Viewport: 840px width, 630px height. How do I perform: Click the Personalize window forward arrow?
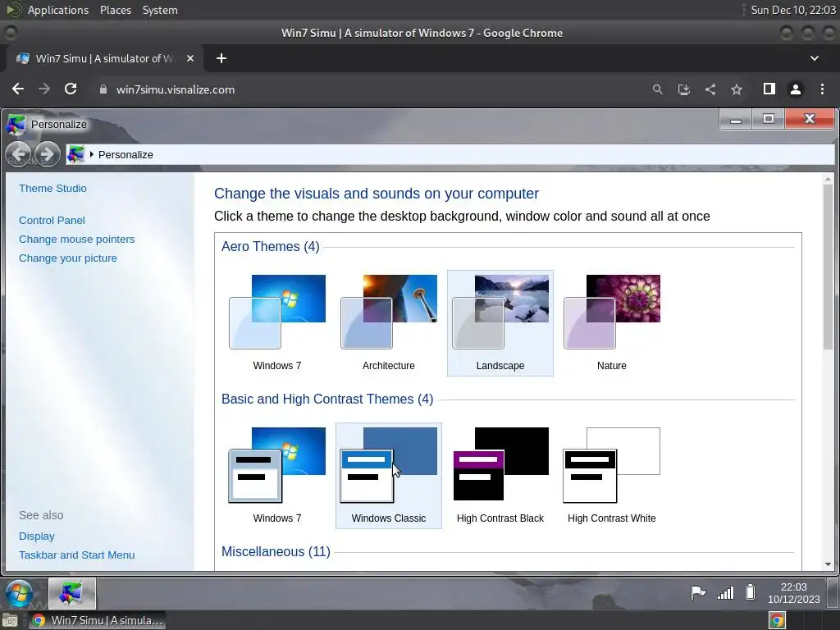(47, 155)
